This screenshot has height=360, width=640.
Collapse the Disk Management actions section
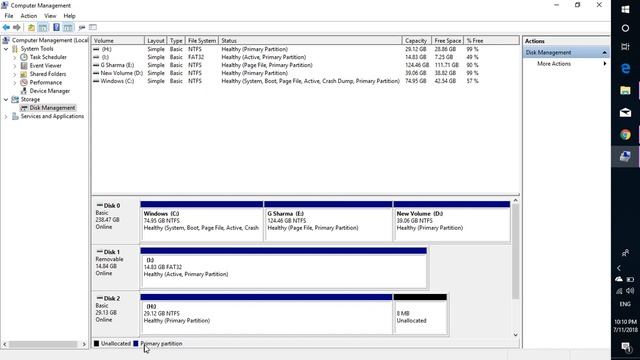point(604,53)
